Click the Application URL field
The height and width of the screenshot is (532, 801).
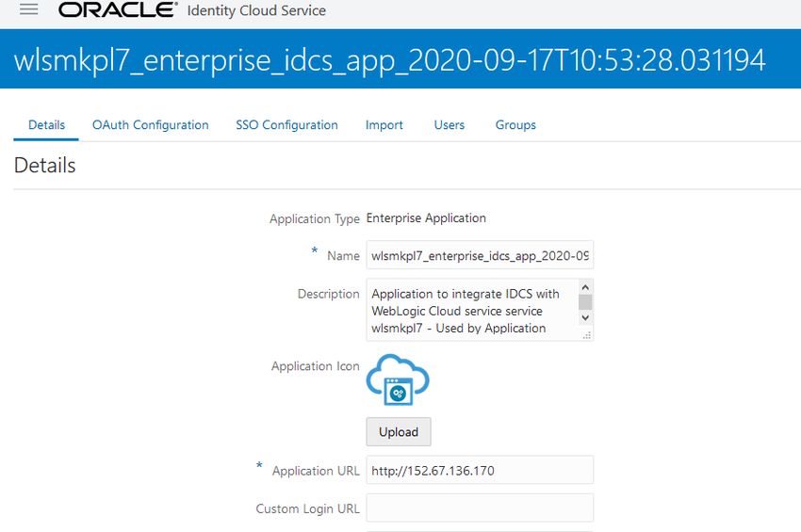480,470
